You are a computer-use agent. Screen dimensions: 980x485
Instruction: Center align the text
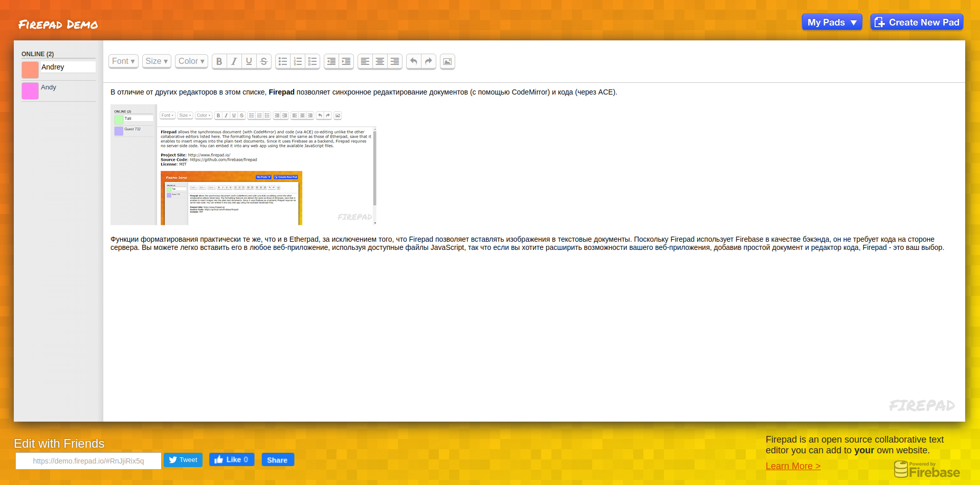click(380, 61)
